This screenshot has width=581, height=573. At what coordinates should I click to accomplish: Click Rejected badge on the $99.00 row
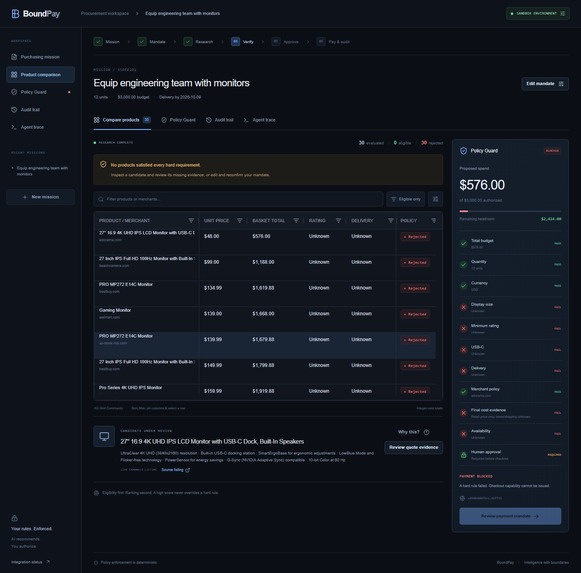click(x=415, y=262)
